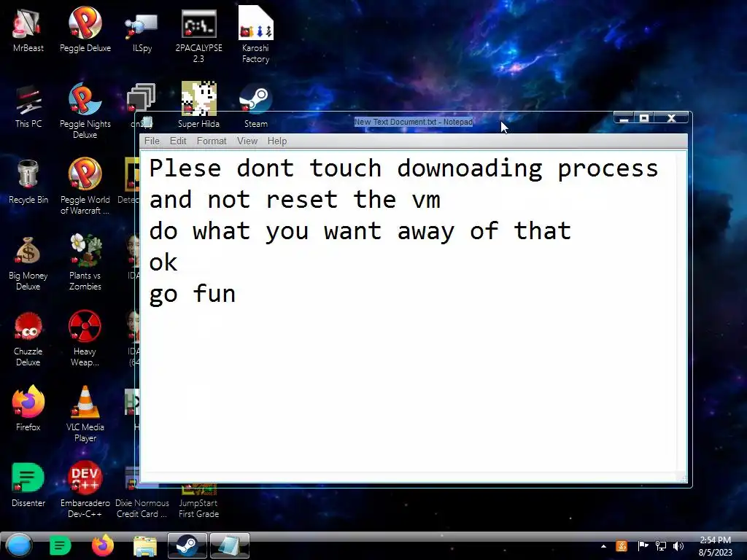The height and width of the screenshot is (560, 747).
Task: Open the Format menu in Notepad
Action: point(212,141)
